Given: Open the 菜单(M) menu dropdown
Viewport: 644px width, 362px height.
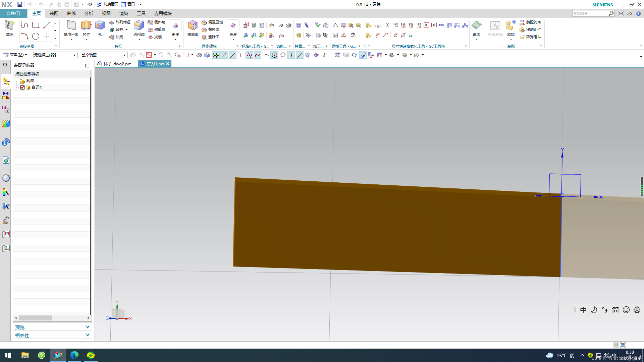Looking at the screenshot, I should (15, 55).
